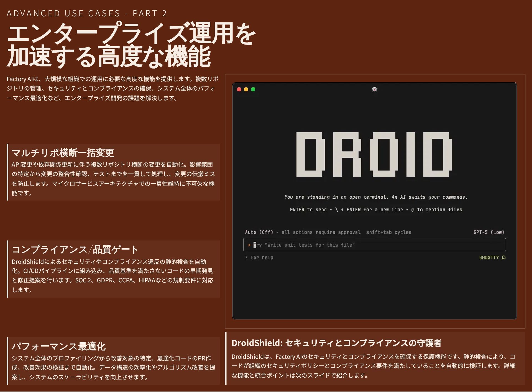Select the マルチリポ横断一括変更 card heading
This screenshot has width=532, height=392.
tap(63, 153)
